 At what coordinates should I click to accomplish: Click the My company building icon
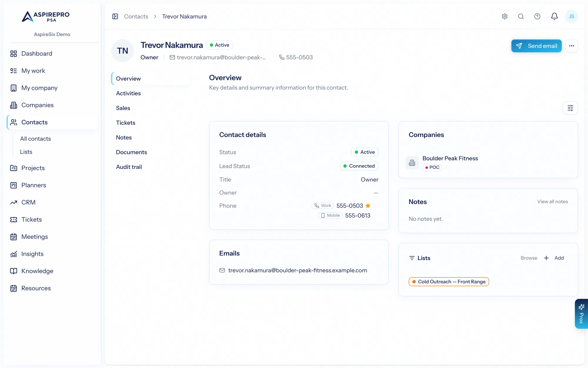coord(14,88)
